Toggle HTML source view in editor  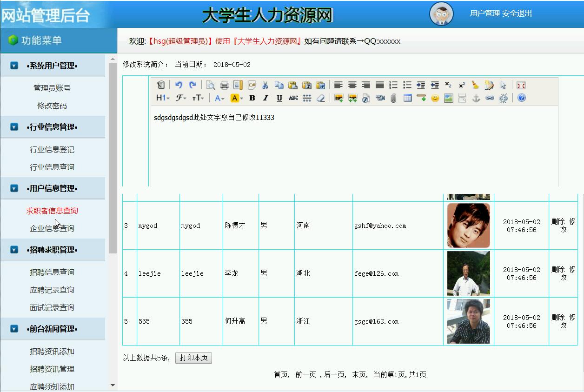click(x=161, y=85)
